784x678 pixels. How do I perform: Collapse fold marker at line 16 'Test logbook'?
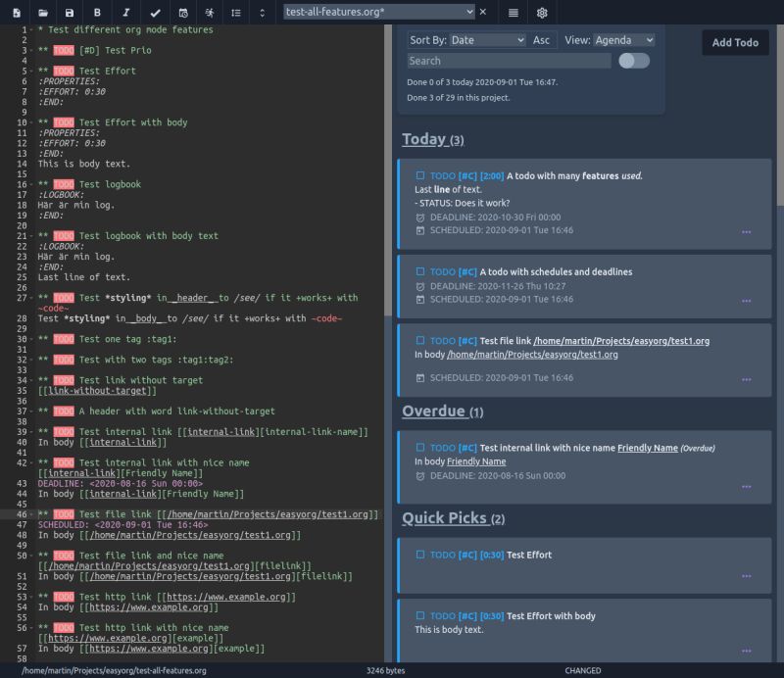tap(31, 184)
